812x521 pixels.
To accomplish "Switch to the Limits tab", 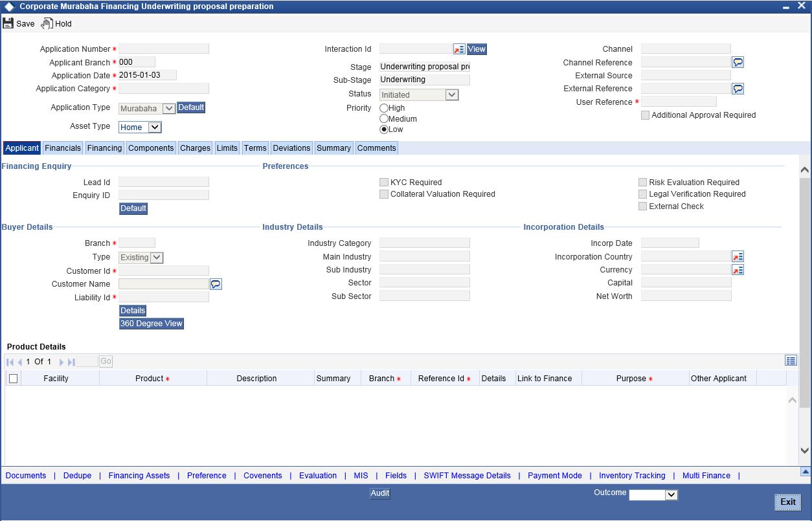I will (x=227, y=148).
